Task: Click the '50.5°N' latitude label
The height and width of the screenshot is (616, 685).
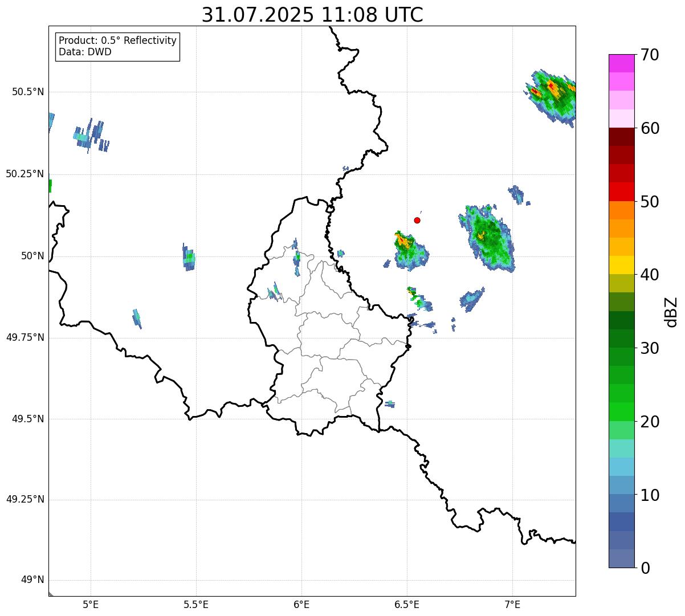Action: [x=27, y=92]
